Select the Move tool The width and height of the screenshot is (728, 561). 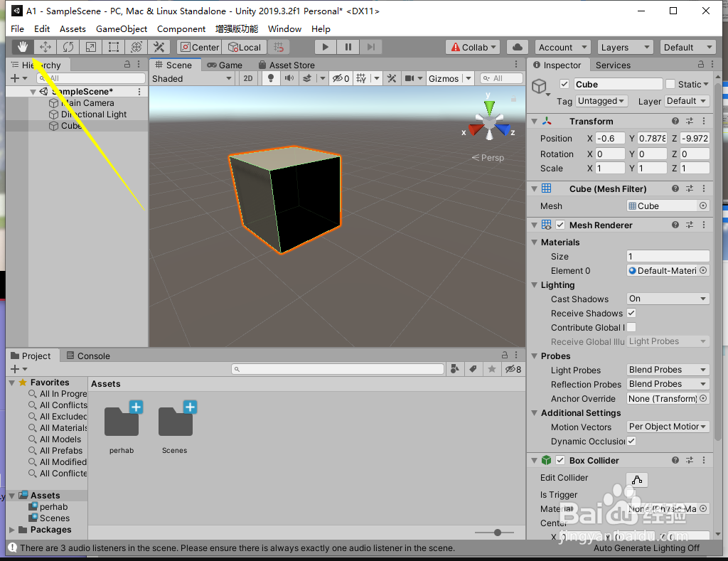[45, 47]
